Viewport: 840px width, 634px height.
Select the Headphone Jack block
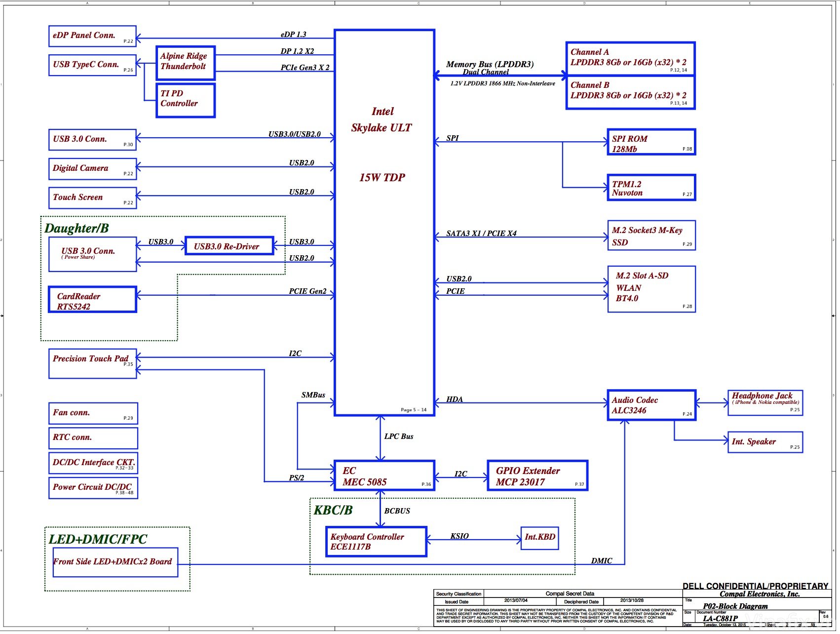(765, 403)
